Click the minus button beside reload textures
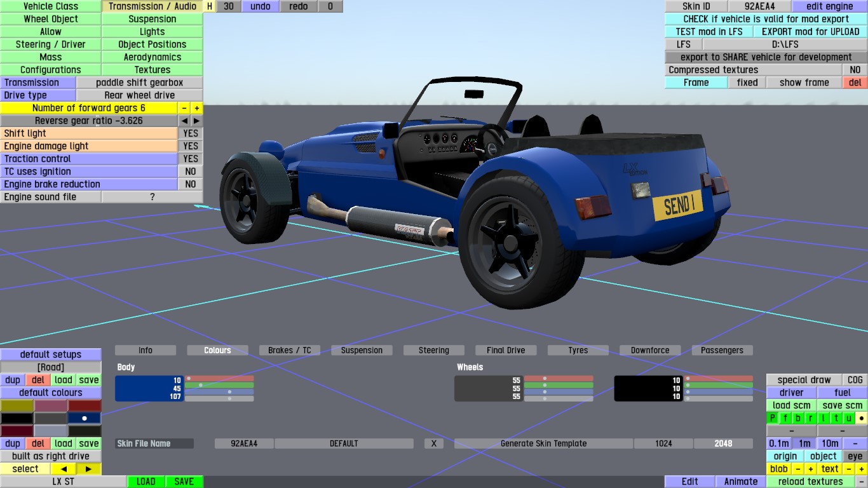The image size is (868, 488). click(x=862, y=482)
